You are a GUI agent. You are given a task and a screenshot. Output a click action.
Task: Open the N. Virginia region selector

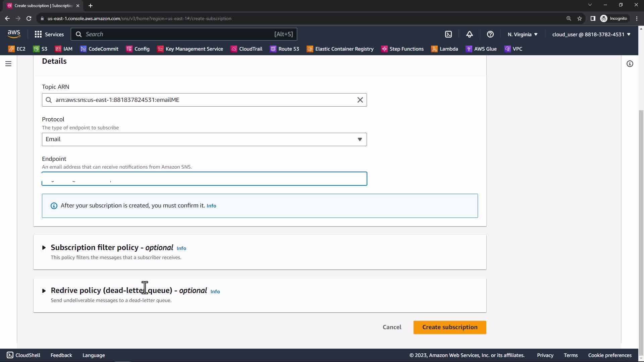click(x=522, y=34)
